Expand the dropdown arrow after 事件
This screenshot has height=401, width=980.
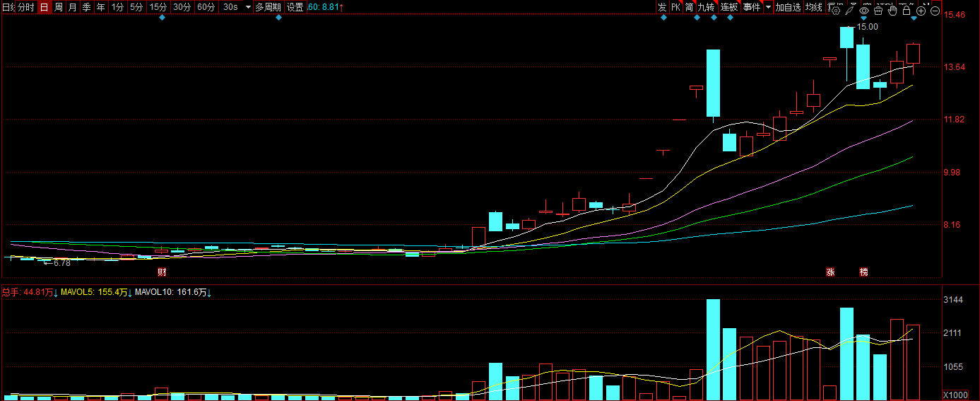(768, 7)
